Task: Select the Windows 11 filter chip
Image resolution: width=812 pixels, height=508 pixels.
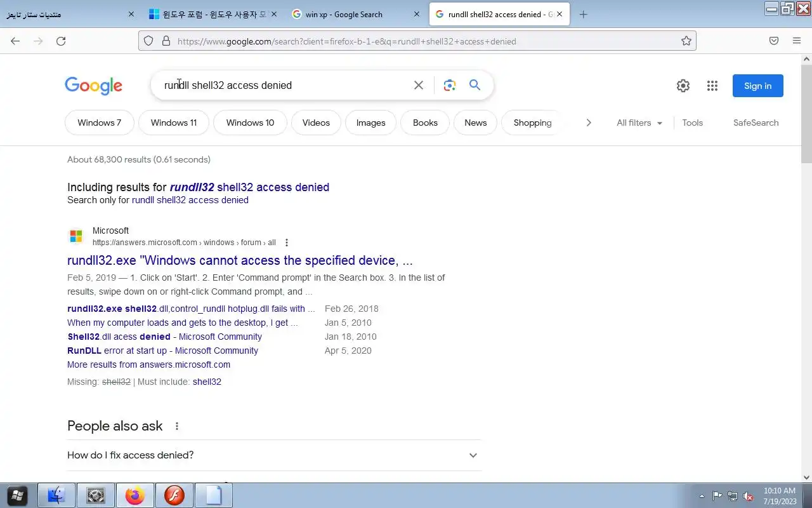Action: (174, 123)
